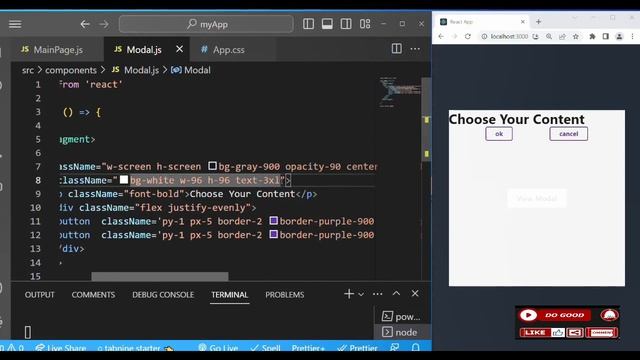The image size is (640, 360).
Task: Click the editor horizontal scrollbar thumb
Action: (x=160, y=276)
